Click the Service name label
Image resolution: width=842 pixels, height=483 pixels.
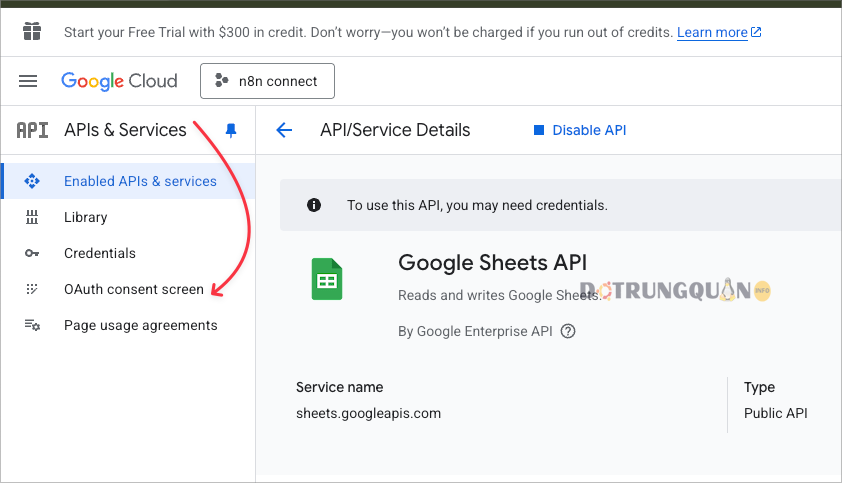(x=339, y=387)
